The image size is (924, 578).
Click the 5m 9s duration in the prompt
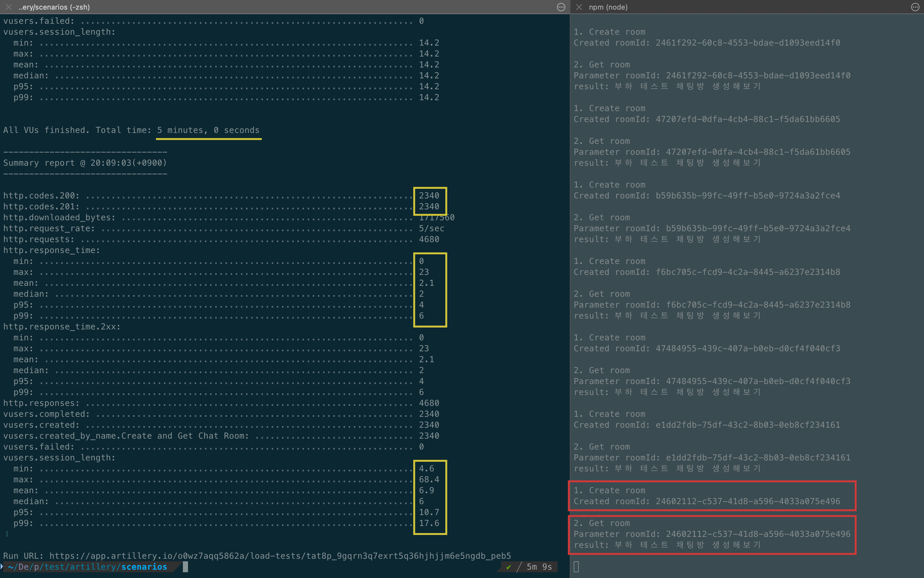coord(539,567)
